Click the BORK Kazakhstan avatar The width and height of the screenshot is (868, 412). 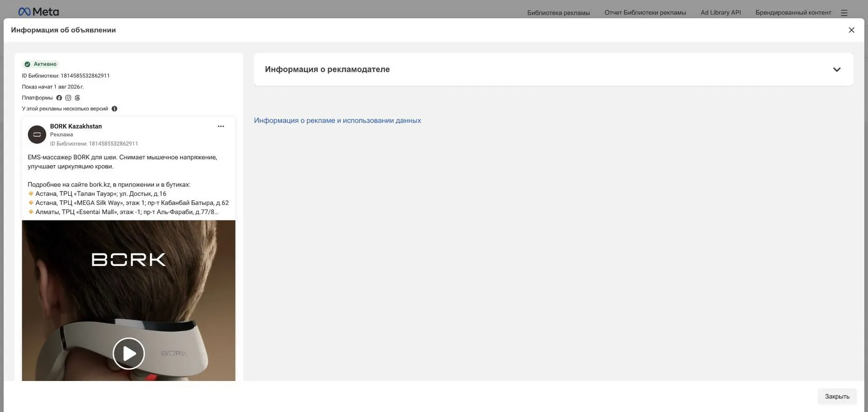pos(37,135)
